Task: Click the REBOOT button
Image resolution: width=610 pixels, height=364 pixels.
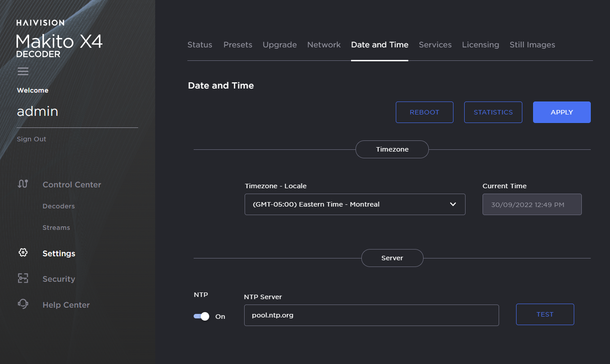Action: [x=424, y=112]
